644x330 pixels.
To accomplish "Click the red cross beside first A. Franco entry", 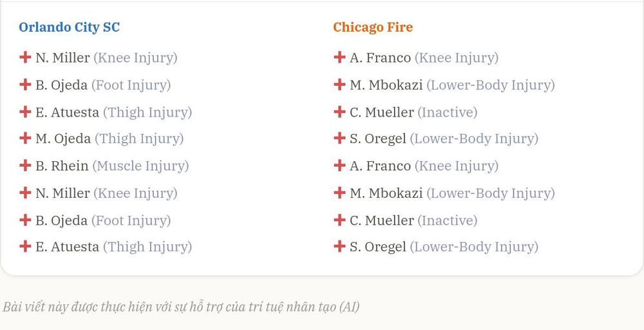I will (x=339, y=57).
